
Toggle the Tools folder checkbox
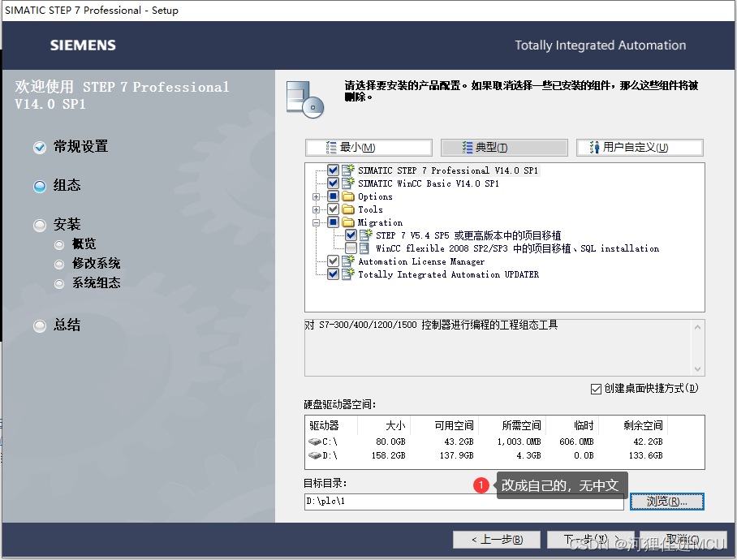pyautogui.click(x=334, y=209)
